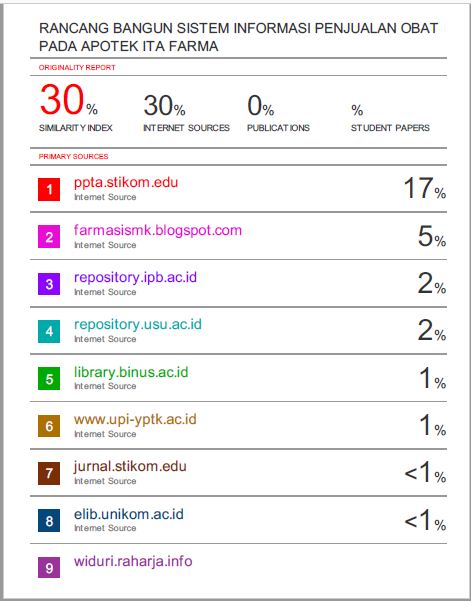This screenshot has height=601, width=471.
Task: Open the www.upi-yptk.ac.id source link
Action: click(135, 419)
